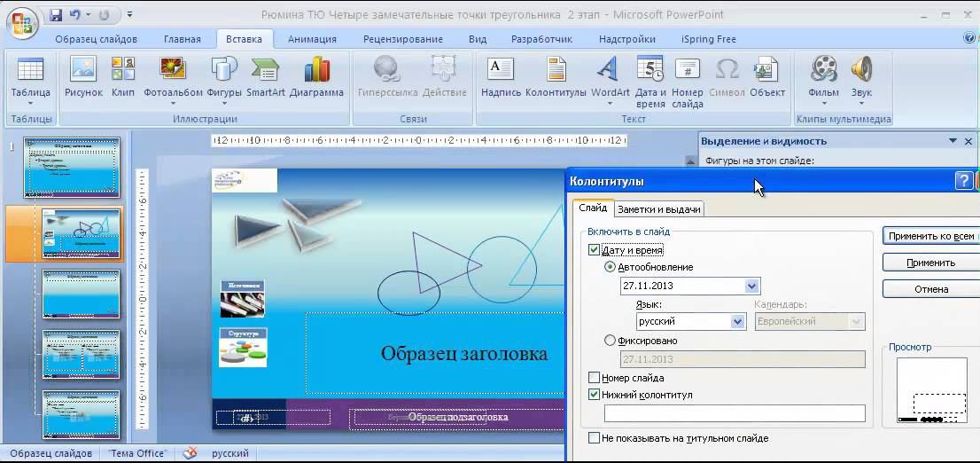Open the Office button menu

[22, 24]
